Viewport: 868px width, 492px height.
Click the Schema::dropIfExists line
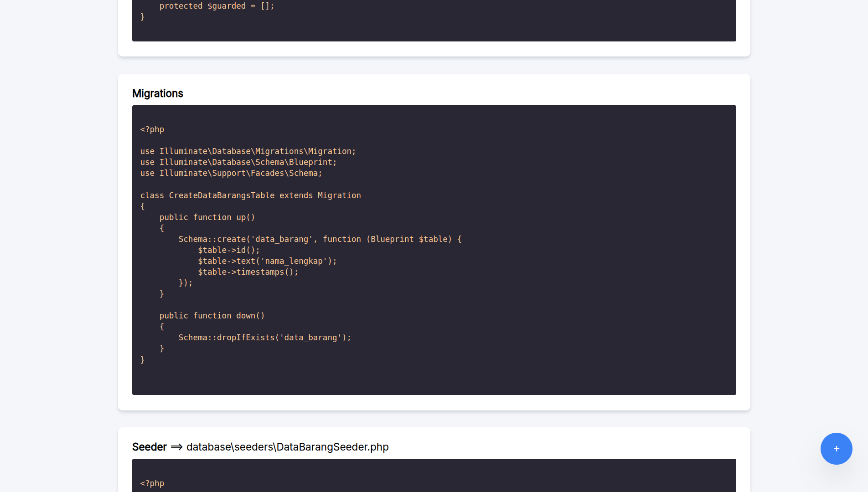coord(264,338)
